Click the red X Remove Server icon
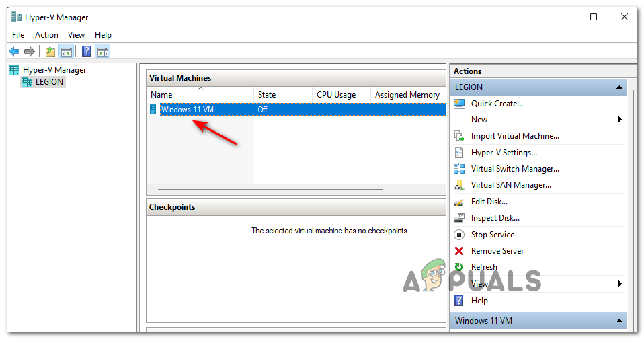The height and width of the screenshot is (339, 644). pyautogui.click(x=459, y=251)
